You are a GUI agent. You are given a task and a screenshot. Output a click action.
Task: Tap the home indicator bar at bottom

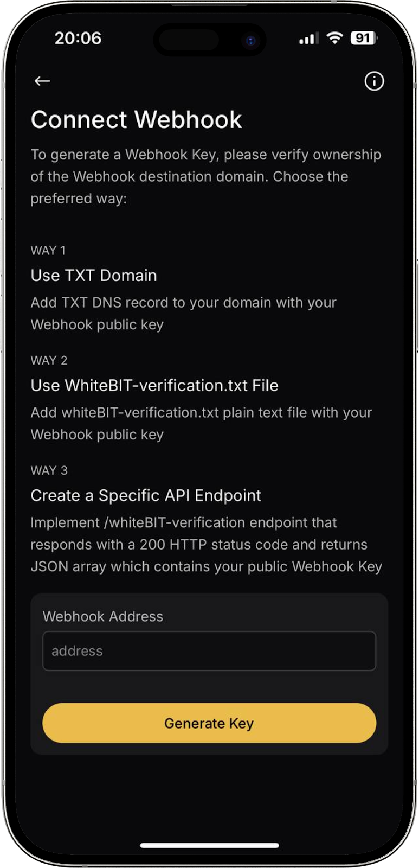tap(209, 845)
